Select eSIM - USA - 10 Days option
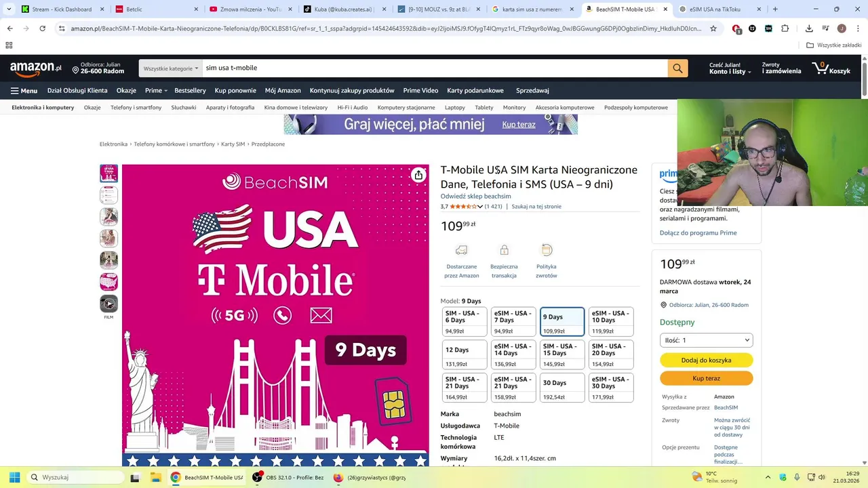Screen dimensions: 868x488 coord(611,322)
